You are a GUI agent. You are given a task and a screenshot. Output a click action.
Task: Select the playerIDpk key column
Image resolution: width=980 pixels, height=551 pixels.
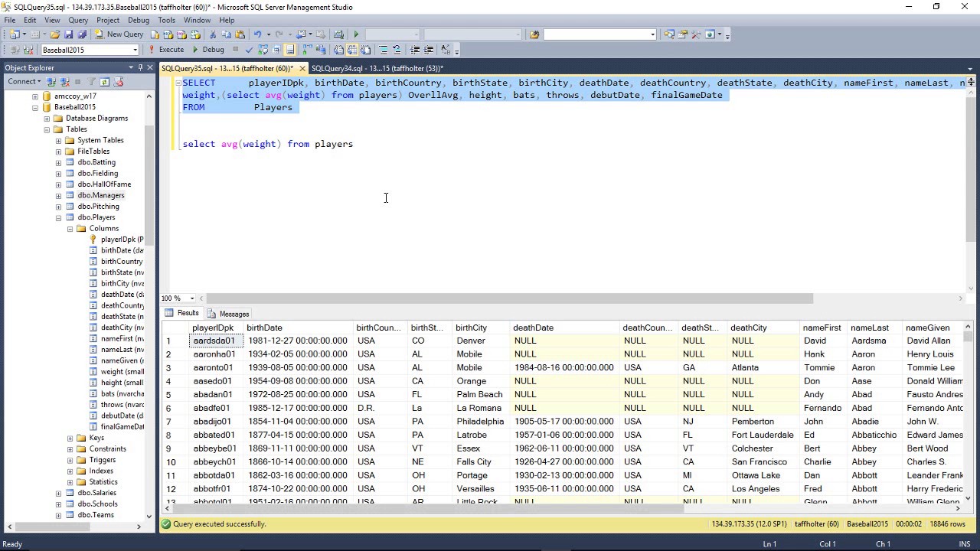(x=122, y=240)
